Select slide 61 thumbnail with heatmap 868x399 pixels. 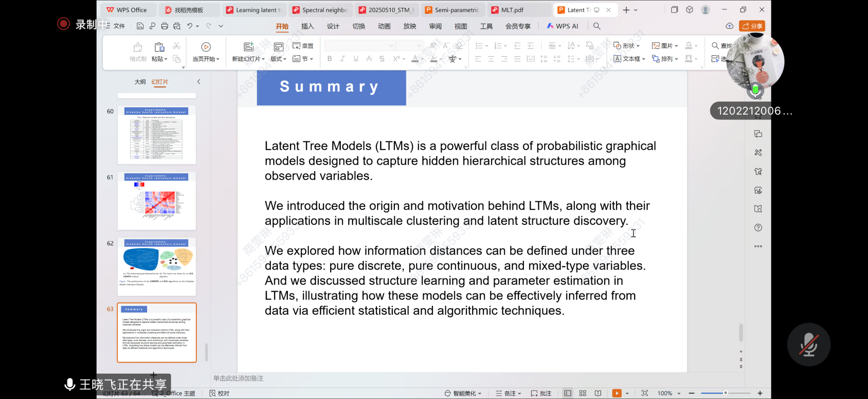pos(157,201)
